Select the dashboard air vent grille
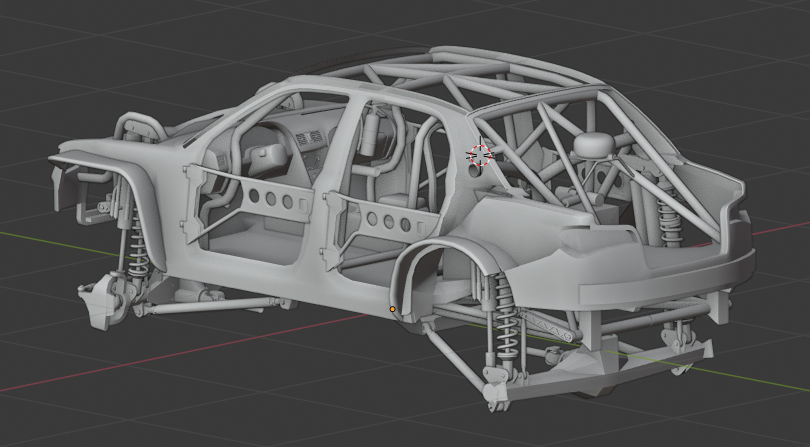Image resolution: width=810 pixels, height=447 pixels. coord(310,138)
